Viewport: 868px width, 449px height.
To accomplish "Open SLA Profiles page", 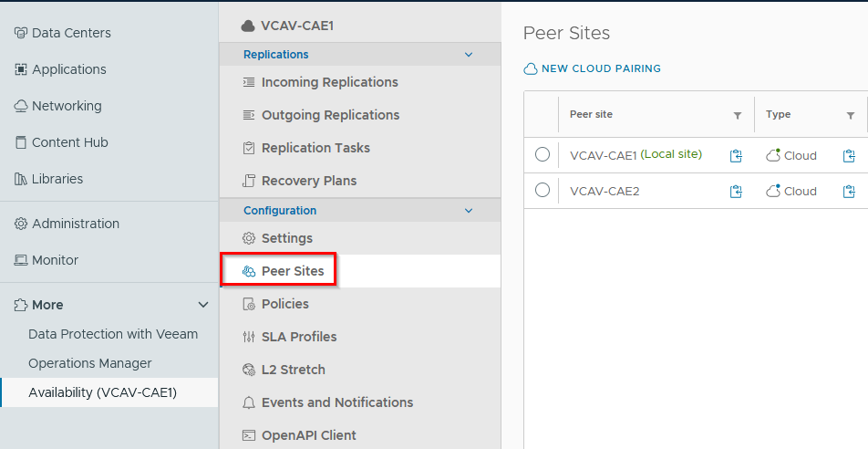I will (299, 337).
